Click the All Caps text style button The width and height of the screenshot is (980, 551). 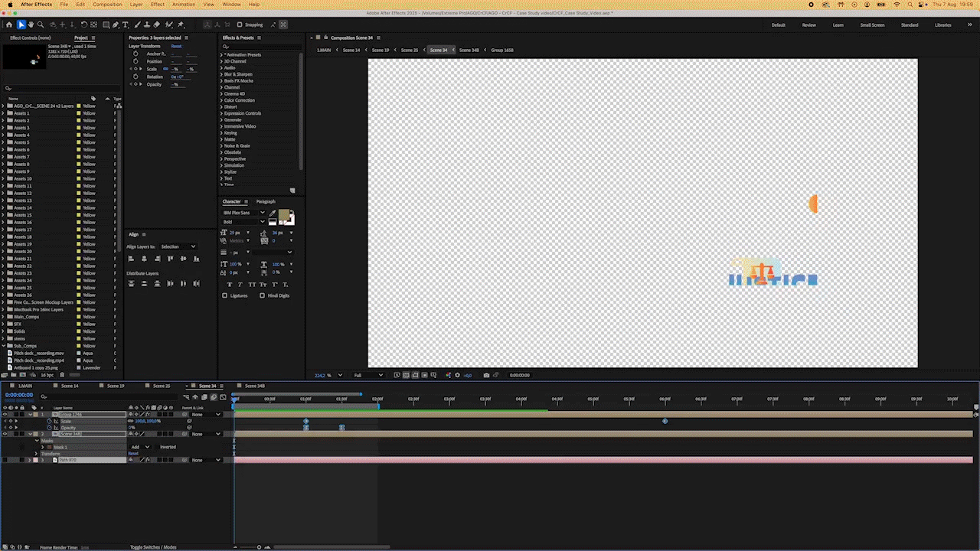[252, 285]
